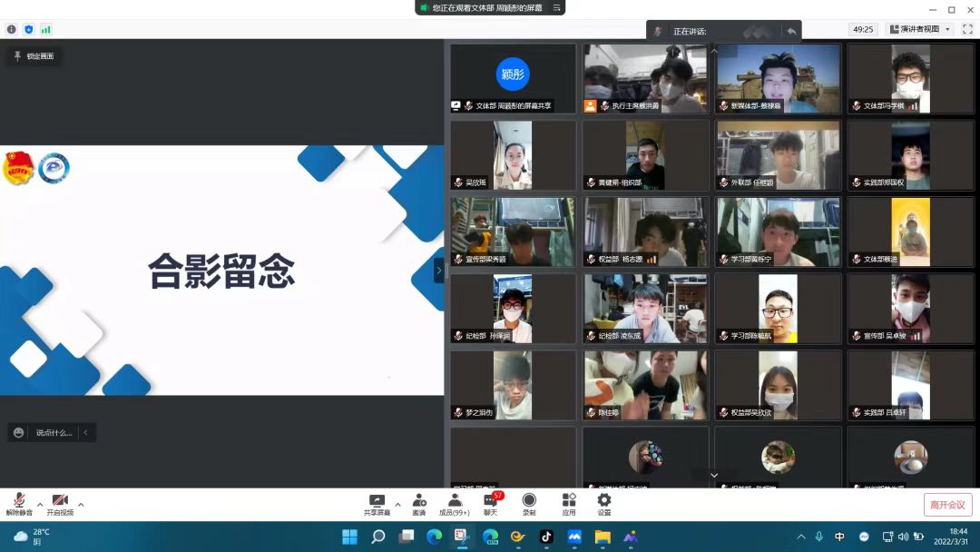Open the Share Screen (共享屏幕) tool
Viewport: 980px width, 552px height.
[x=377, y=502]
